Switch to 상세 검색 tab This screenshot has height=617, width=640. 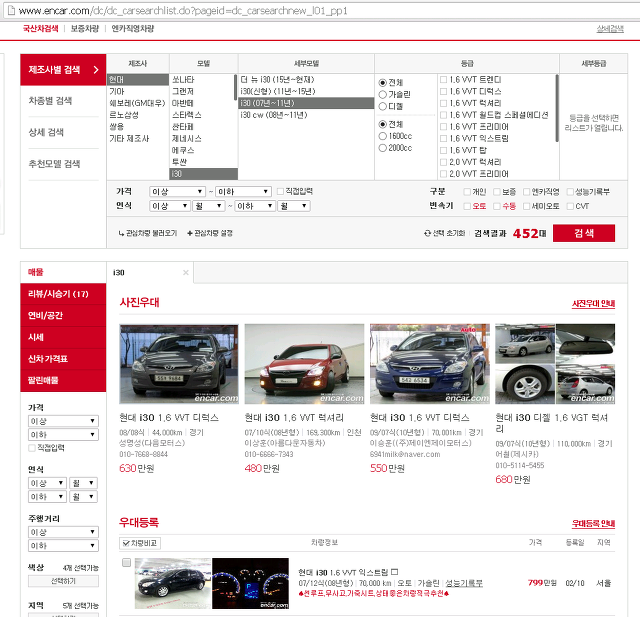click(63, 132)
